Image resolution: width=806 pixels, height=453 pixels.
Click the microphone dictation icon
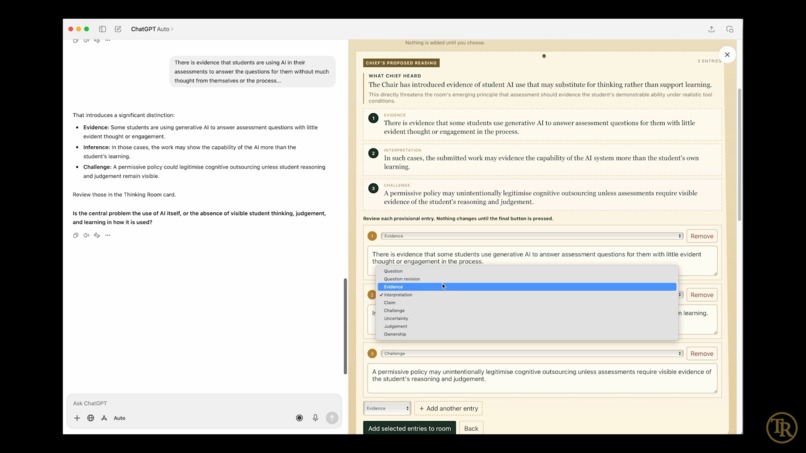pyautogui.click(x=315, y=418)
